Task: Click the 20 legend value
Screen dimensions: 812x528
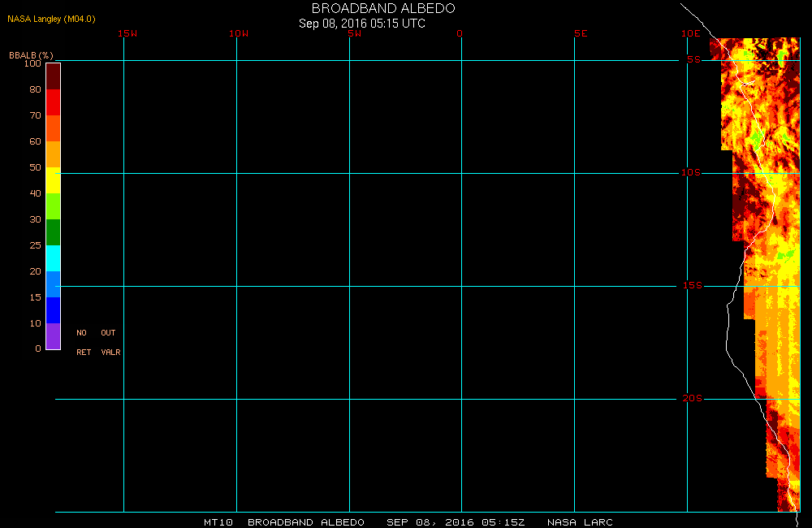Action: point(35,271)
